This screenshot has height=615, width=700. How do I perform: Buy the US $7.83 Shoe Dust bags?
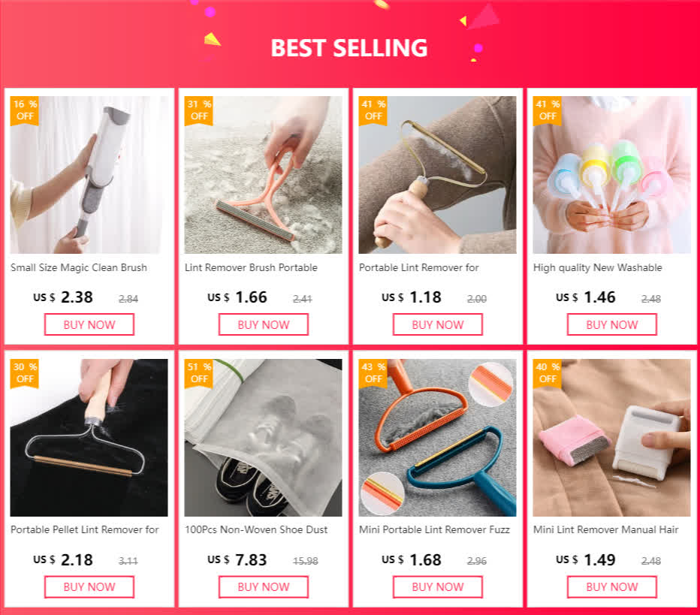(264, 587)
